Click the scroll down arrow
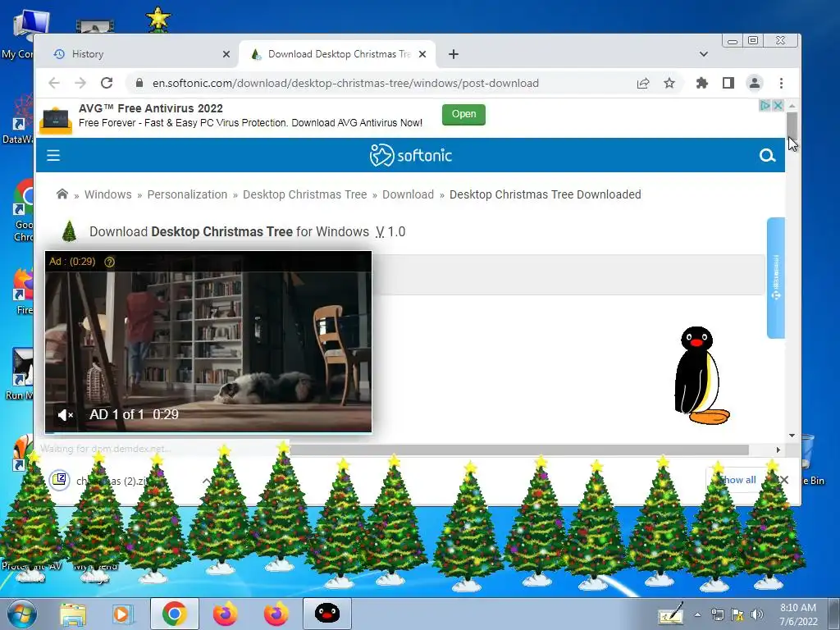840x630 pixels. pos(792,436)
